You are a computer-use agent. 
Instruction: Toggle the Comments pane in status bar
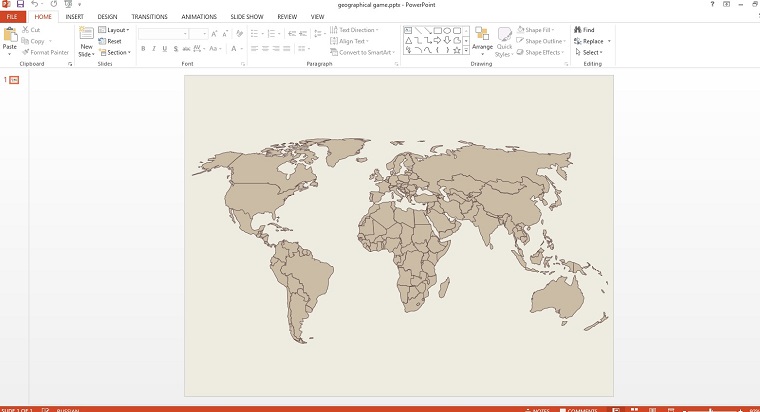point(580,409)
